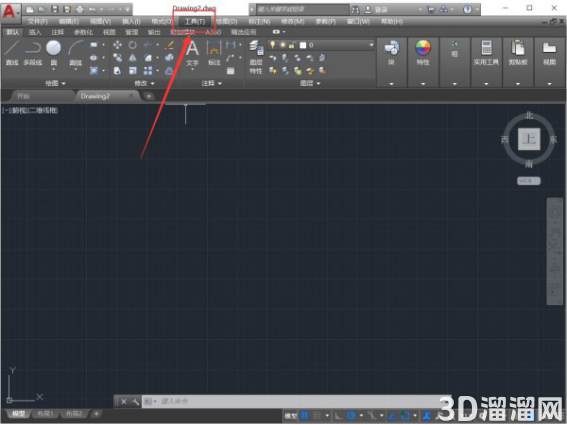The image size is (567, 425).
Task: Click the Scale tool in Modify panel
Action: tap(133, 71)
